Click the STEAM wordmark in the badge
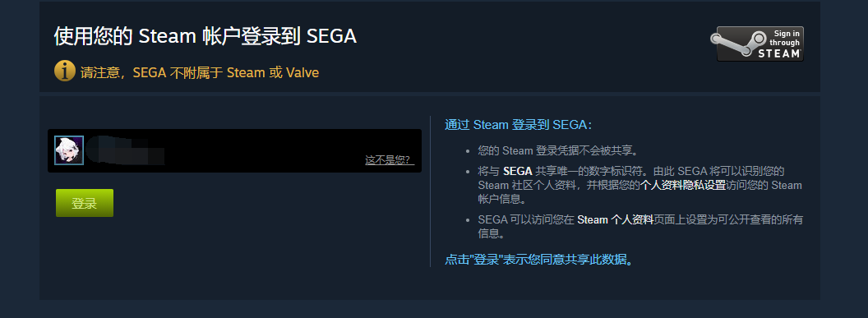Screen dimensions: 868x318 779,53
